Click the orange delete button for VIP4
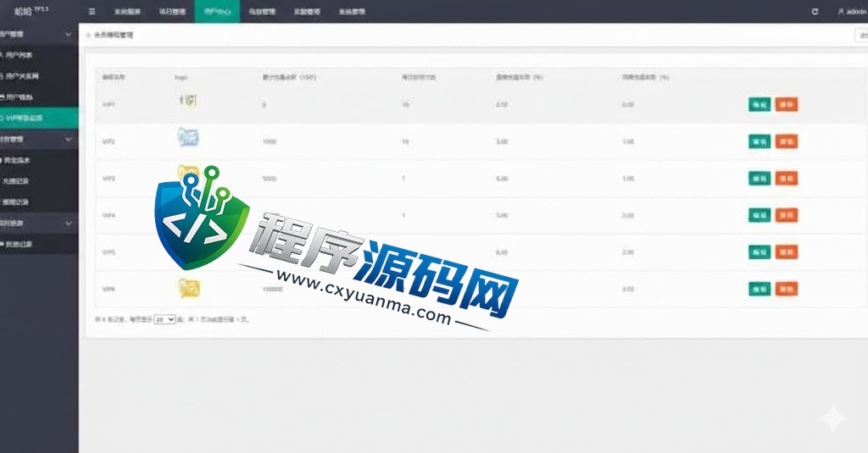 (x=786, y=215)
